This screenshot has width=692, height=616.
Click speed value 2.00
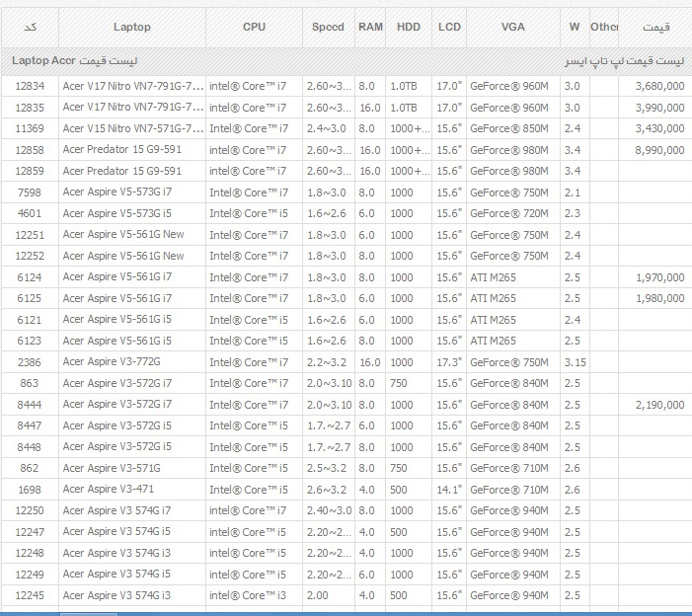pyautogui.click(x=318, y=595)
